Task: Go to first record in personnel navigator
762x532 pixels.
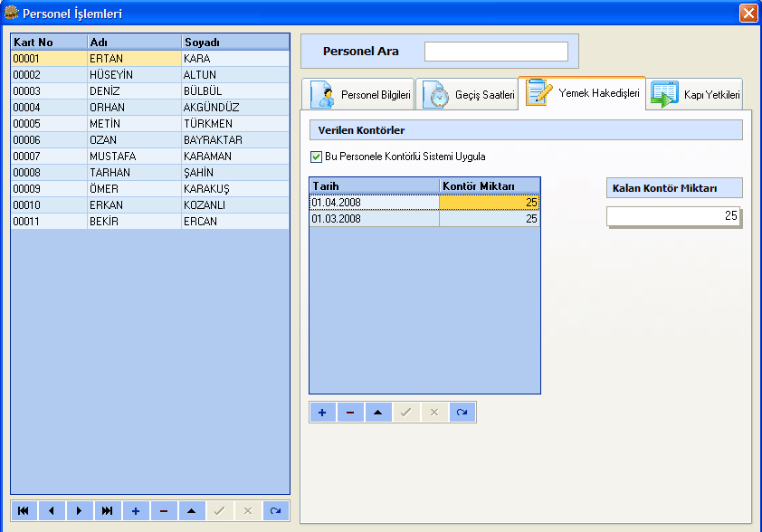Action: tap(24, 511)
